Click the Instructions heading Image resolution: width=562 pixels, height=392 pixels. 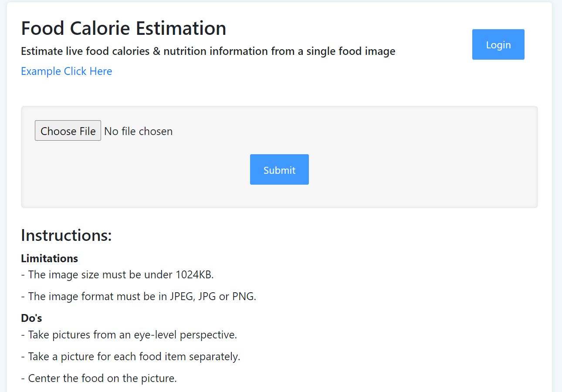tap(66, 235)
